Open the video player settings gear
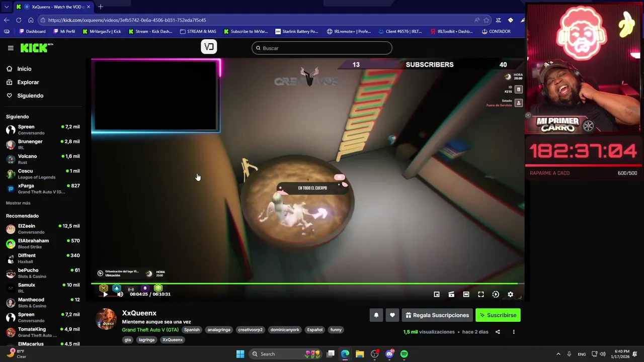This screenshot has width=644, height=362. [510, 294]
